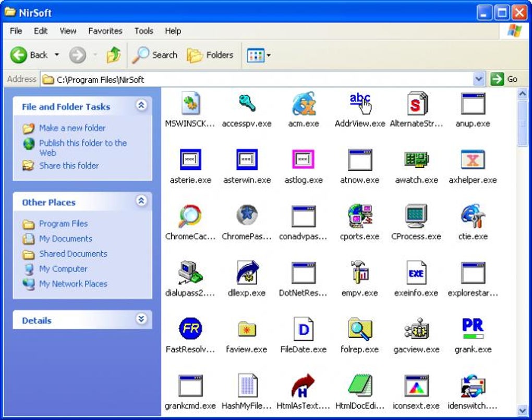Select the CProcess.exe monitor icon

[x=416, y=216]
